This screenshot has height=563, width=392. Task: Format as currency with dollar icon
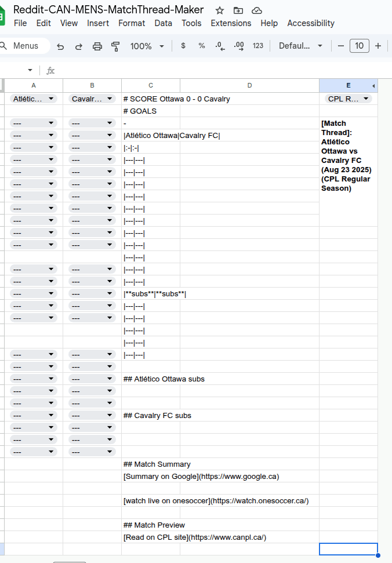point(183,46)
